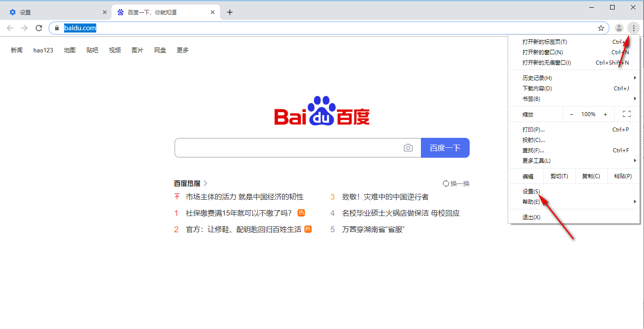Click the browser back arrow

(10, 28)
